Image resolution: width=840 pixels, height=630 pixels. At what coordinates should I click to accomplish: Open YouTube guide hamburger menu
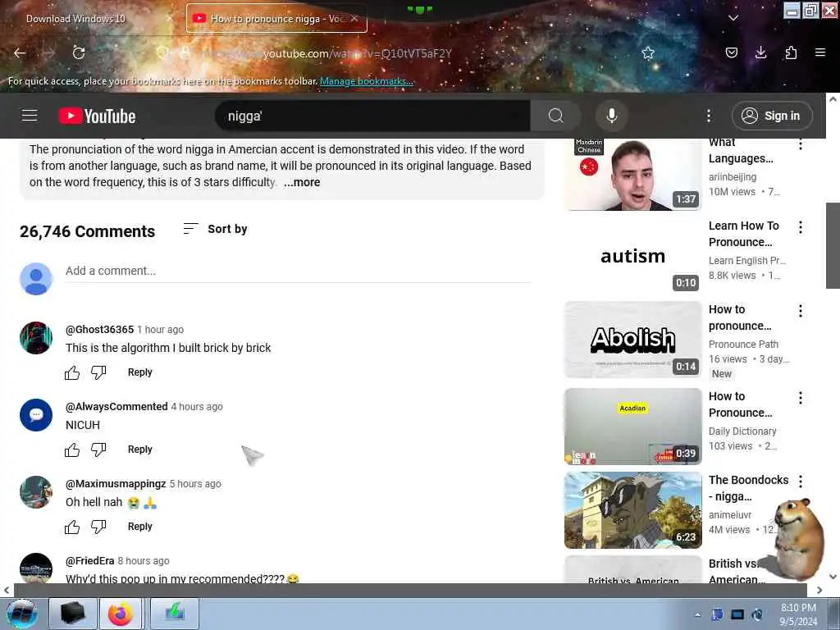[30, 116]
